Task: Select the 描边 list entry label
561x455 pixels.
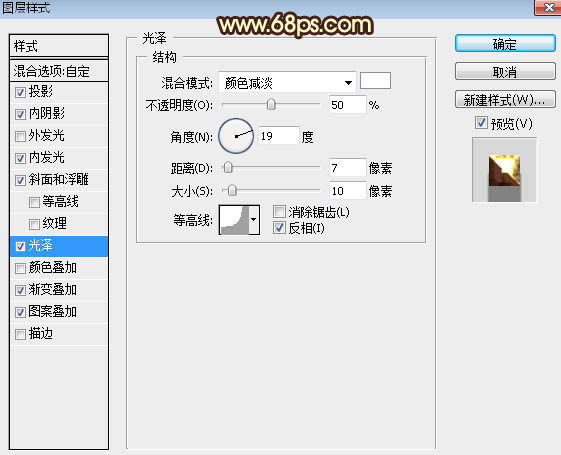Action: [40, 334]
